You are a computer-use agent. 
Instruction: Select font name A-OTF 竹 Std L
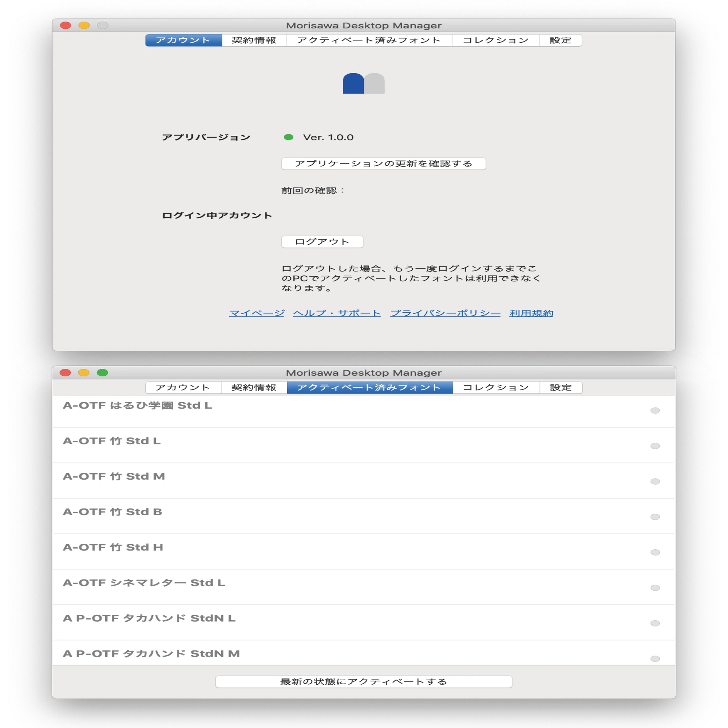(x=112, y=441)
